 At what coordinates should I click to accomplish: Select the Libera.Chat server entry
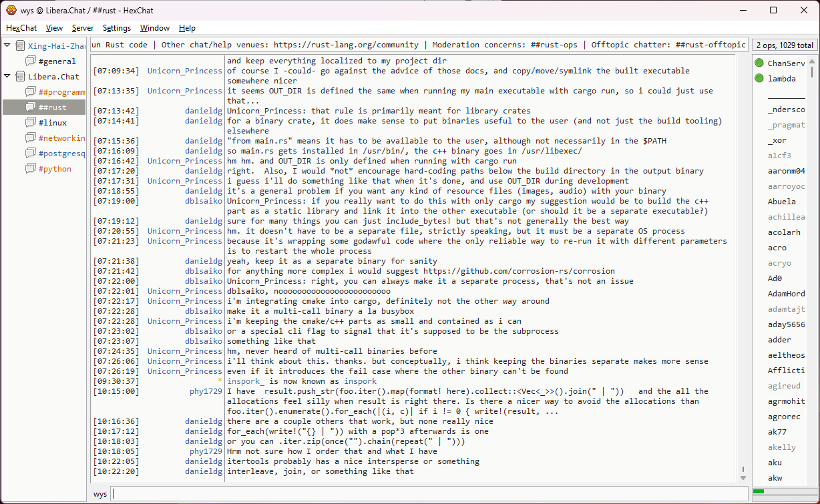point(53,77)
